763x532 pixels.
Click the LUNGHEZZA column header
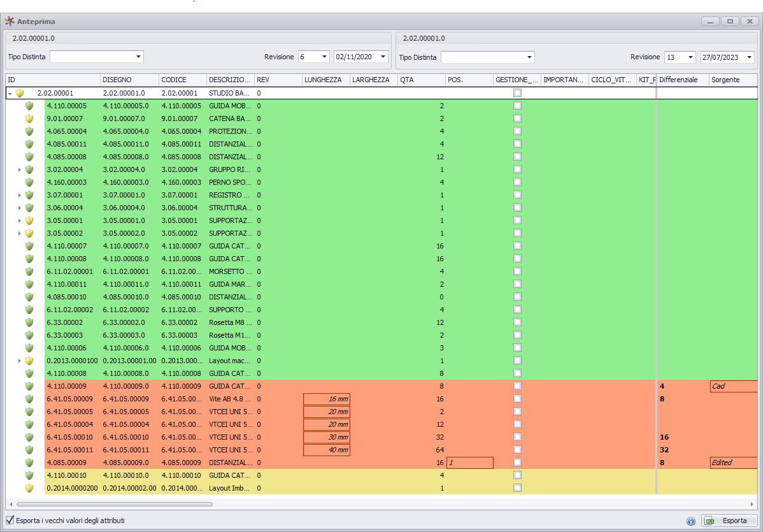point(326,80)
